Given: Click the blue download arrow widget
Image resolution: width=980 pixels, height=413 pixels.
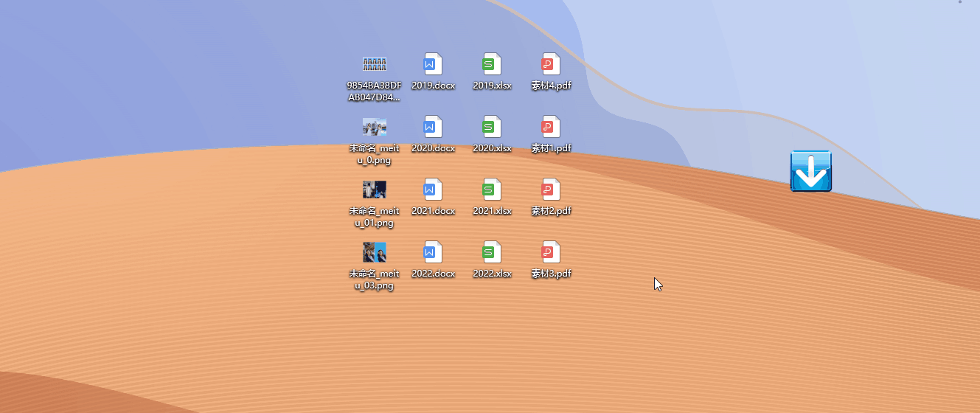Looking at the screenshot, I should click(811, 171).
